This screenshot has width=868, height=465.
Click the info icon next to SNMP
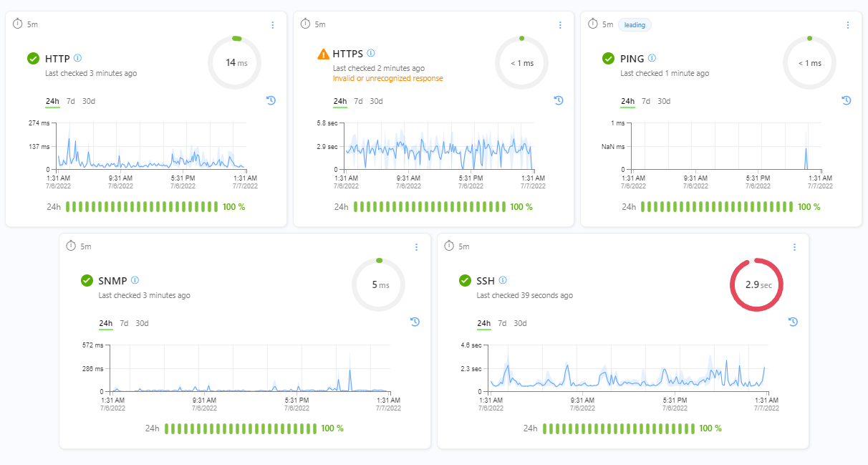(x=135, y=280)
